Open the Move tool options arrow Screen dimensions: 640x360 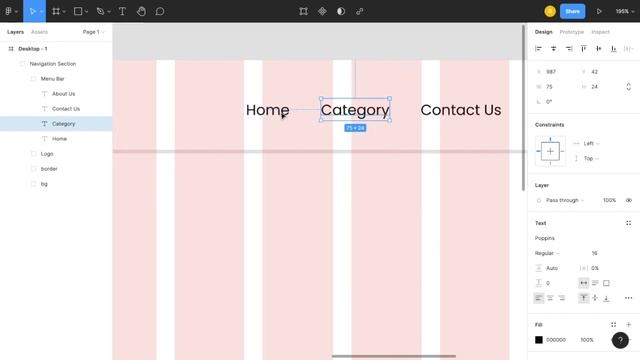[41, 12]
